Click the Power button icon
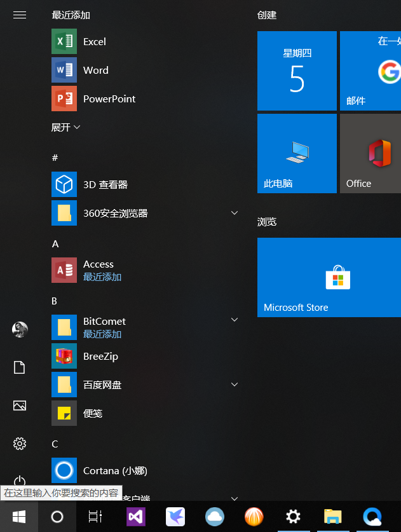This screenshot has width=401, height=532. 19,480
